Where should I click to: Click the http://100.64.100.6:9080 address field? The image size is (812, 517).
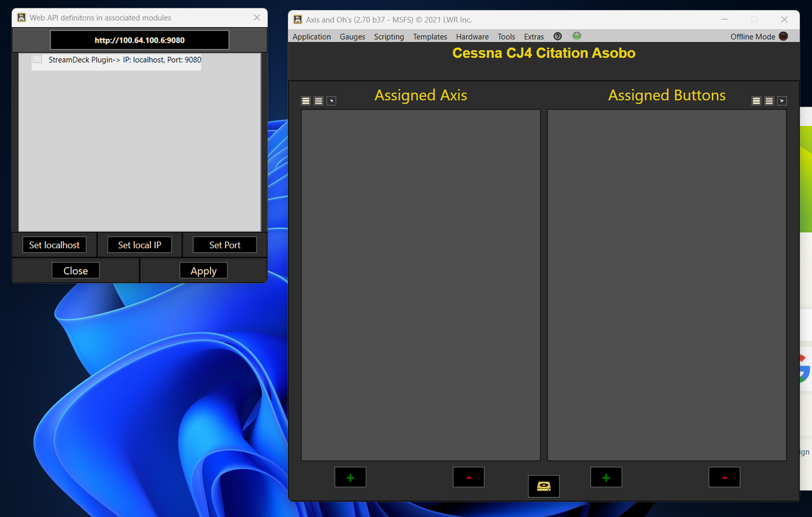(x=140, y=40)
